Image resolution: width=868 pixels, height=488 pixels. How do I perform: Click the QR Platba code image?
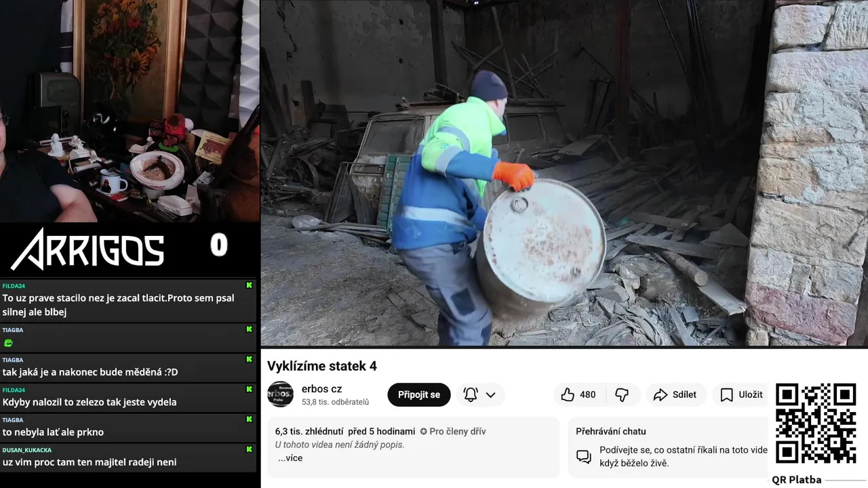coord(816,424)
